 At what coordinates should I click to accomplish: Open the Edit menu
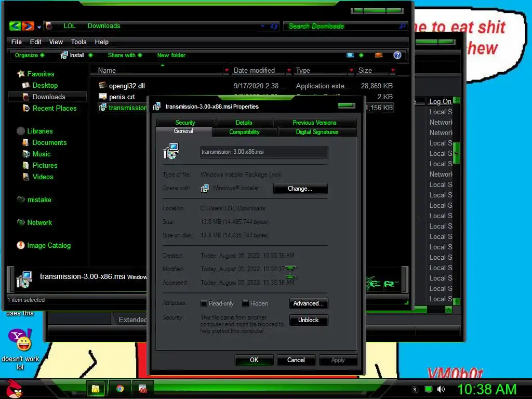click(35, 42)
